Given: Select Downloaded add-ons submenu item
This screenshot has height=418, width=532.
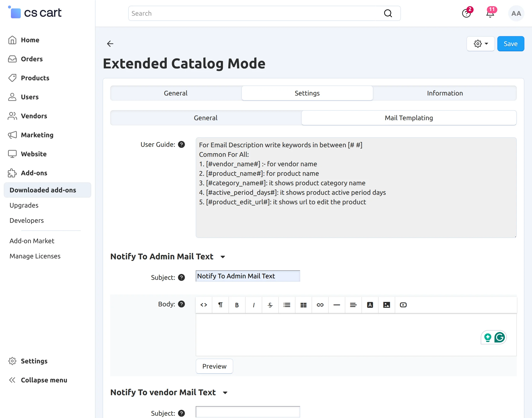Looking at the screenshot, I should (x=47, y=190).
